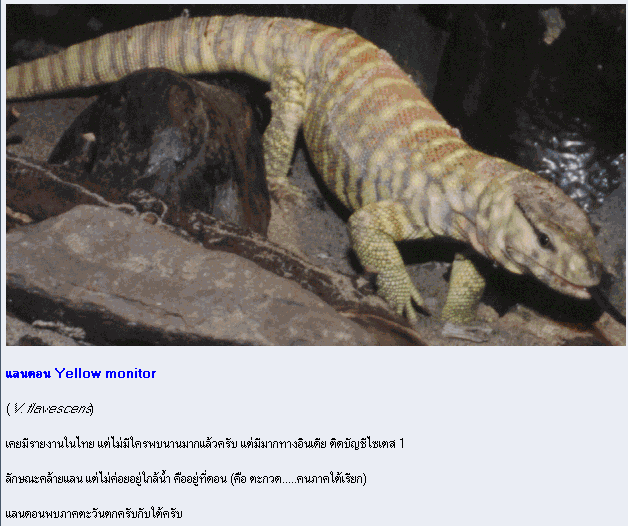Click the paragraph starting ลักษณะคล้ายแลน
The height and width of the screenshot is (526, 628).
point(186,479)
